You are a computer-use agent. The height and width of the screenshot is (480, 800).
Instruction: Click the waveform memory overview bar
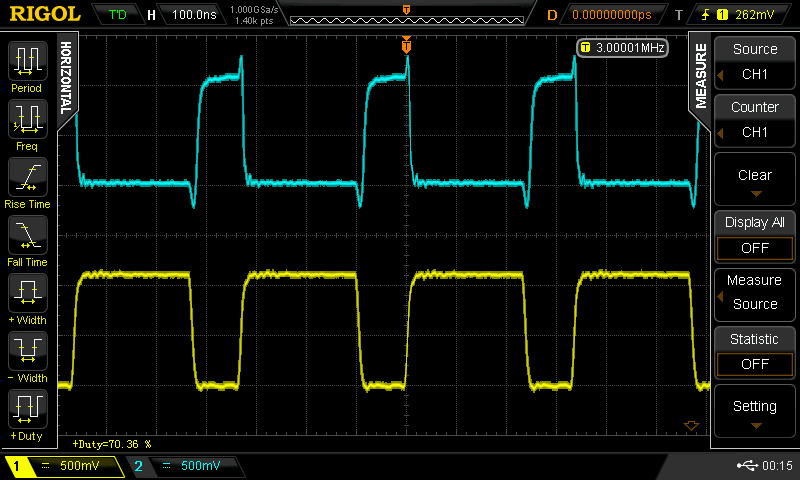pyautogui.click(x=407, y=20)
